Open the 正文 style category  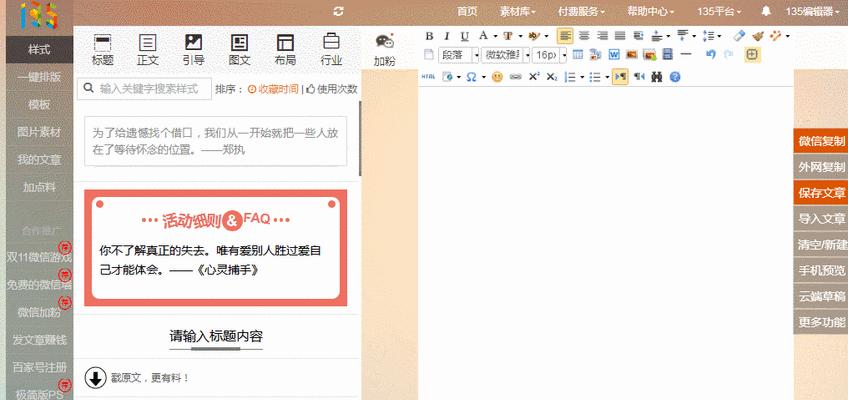[x=148, y=49]
